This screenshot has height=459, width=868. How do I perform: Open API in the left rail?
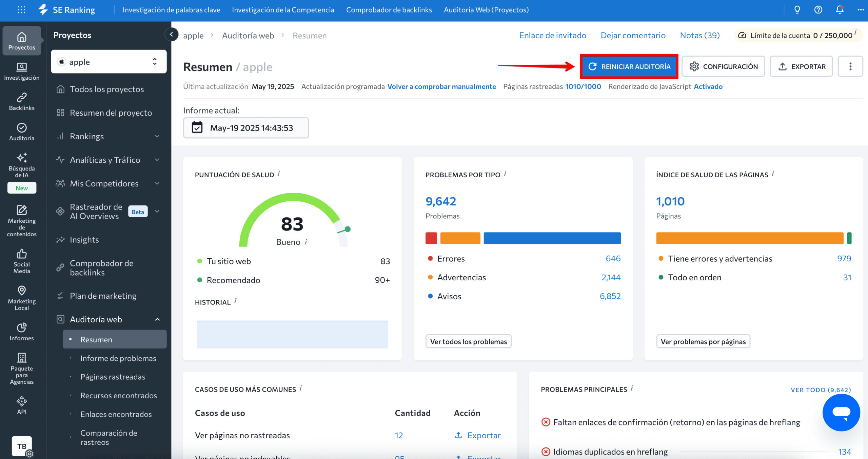click(22, 405)
